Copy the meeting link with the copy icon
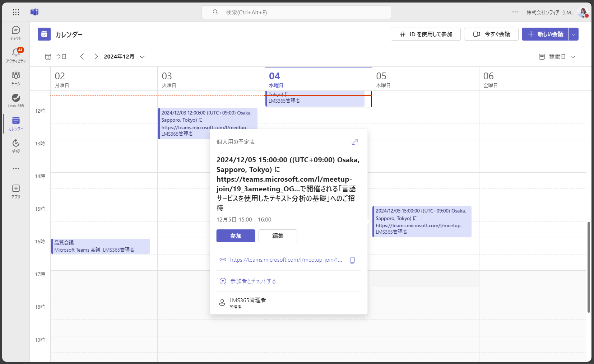Image resolution: width=594 pixels, height=364 pixels. pyautogui.click(x=352, y=260)
